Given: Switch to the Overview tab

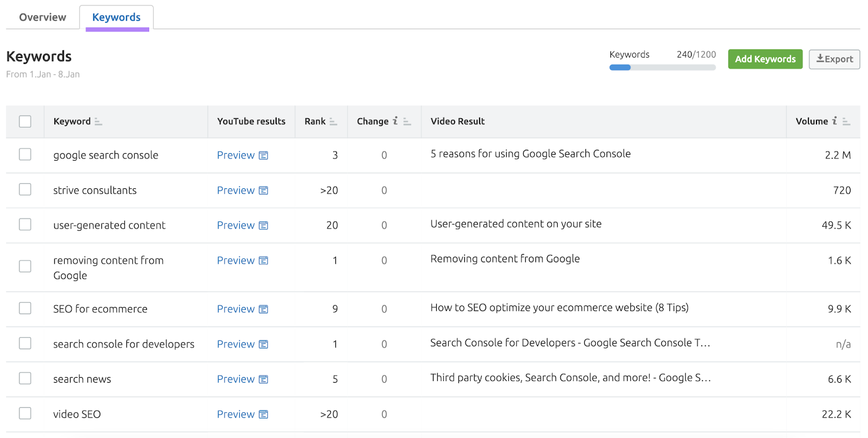Looking at the screenshot, I should coord(43,17).
